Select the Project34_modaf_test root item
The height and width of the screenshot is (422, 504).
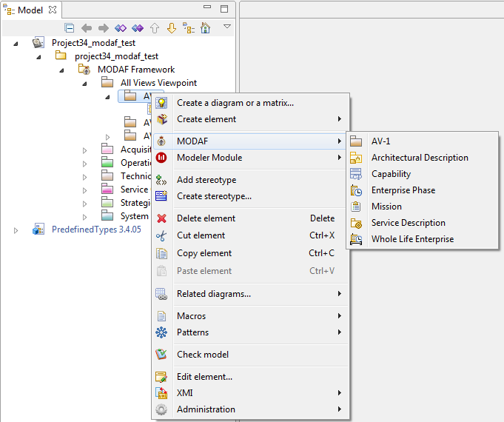click(93, 43)
